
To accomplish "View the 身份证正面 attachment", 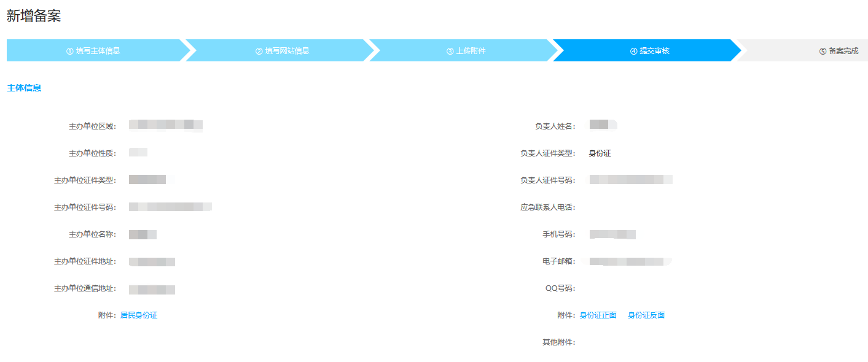I will [598, 315].
